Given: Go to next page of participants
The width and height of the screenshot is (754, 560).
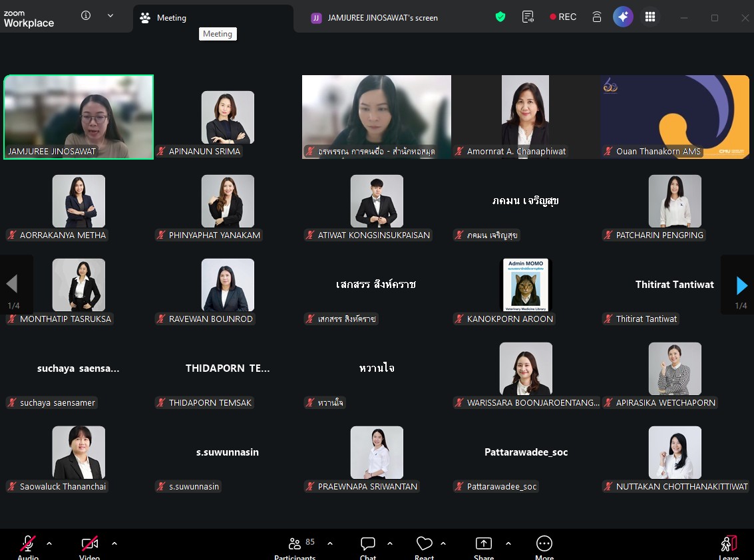Looking at the screenshot, I should tap(741, 285).
